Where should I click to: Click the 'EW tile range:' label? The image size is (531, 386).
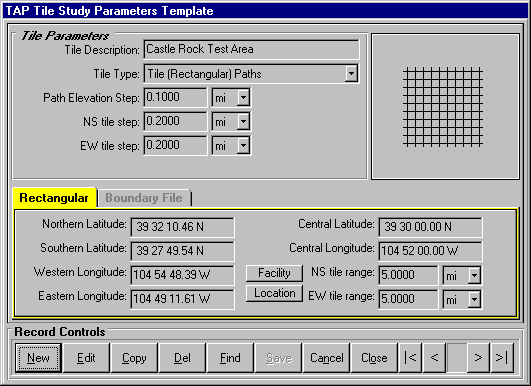pyautogui.click(x=341, y=296)
